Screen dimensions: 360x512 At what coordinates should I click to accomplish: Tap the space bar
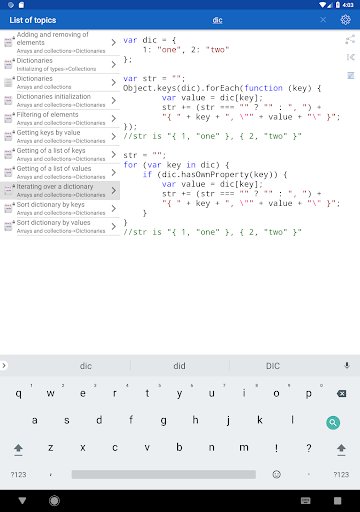(x=164, y=474)
